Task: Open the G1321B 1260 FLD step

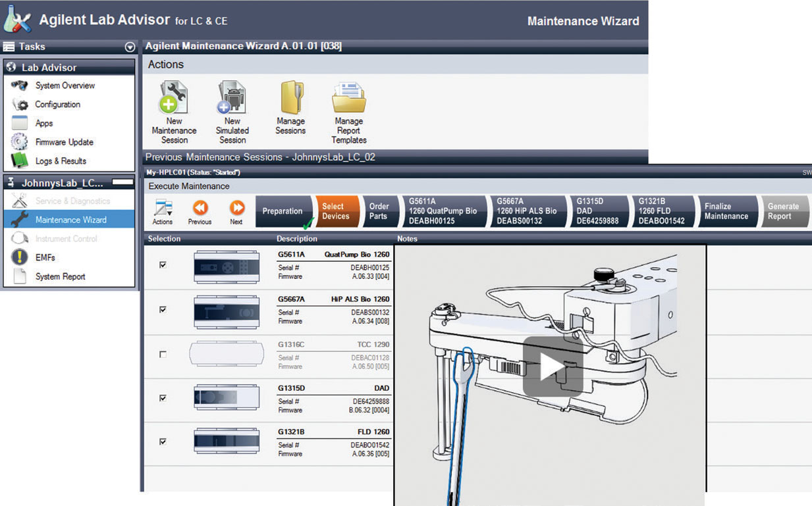Action: [x=663, y=211]
